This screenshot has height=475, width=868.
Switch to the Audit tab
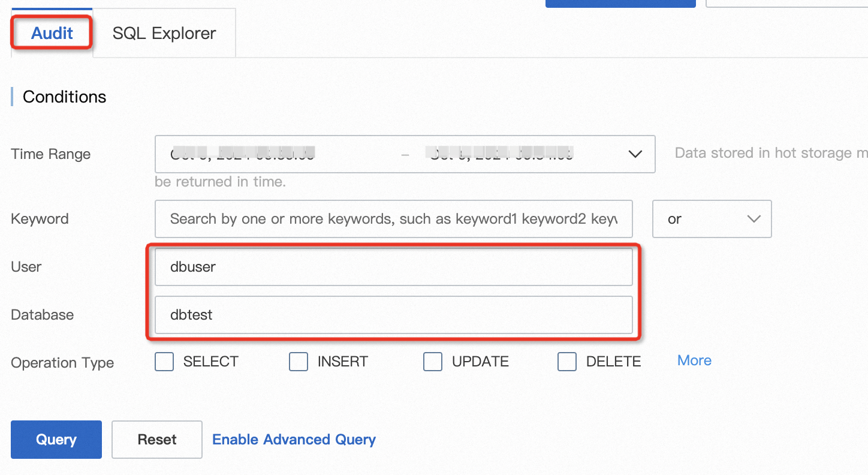(x=52, y=33)
